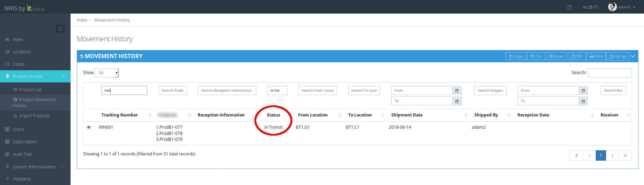Click the Copy export button

coord(516,56)
